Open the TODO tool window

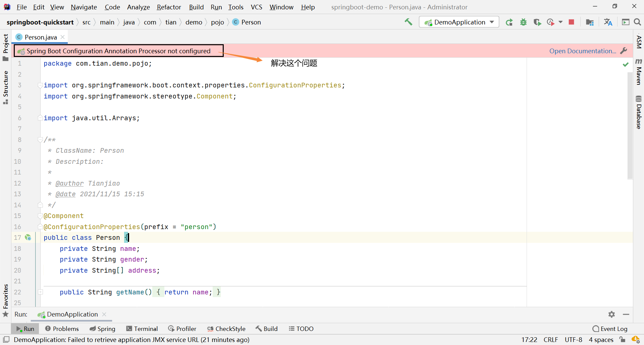click(x=301, y=329)
